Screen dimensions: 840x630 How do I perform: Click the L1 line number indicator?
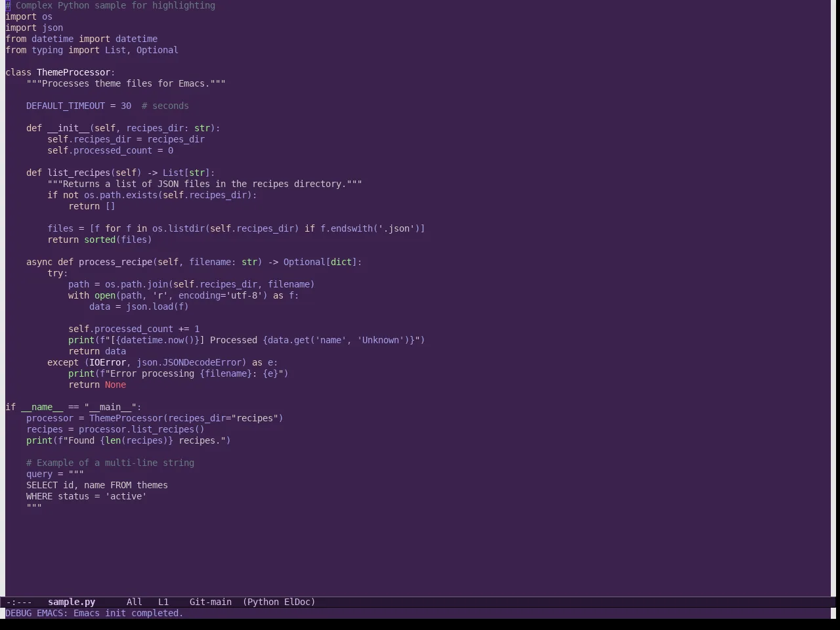163,602
